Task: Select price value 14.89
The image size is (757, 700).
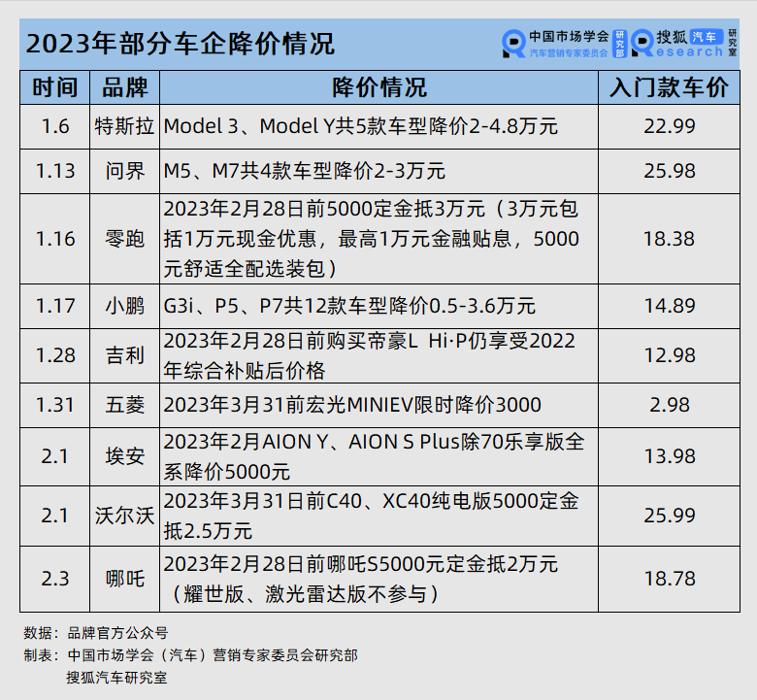Action: click(x=669, y=306)
